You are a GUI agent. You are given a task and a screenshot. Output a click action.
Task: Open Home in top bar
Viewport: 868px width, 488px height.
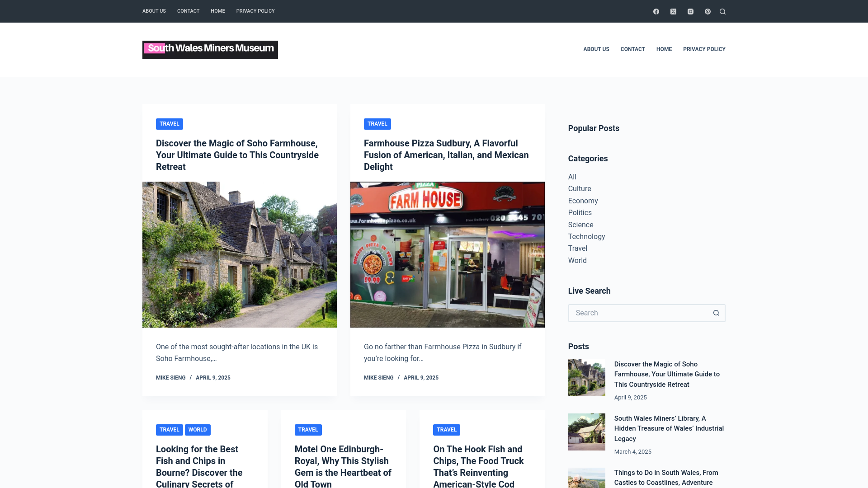[x=218, y=11]
